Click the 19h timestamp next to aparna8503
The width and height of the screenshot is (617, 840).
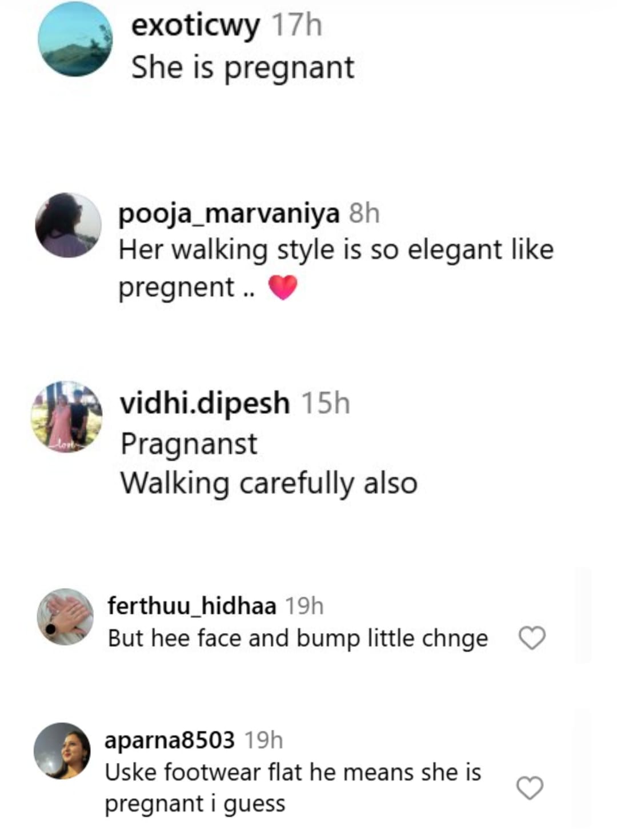263,739
